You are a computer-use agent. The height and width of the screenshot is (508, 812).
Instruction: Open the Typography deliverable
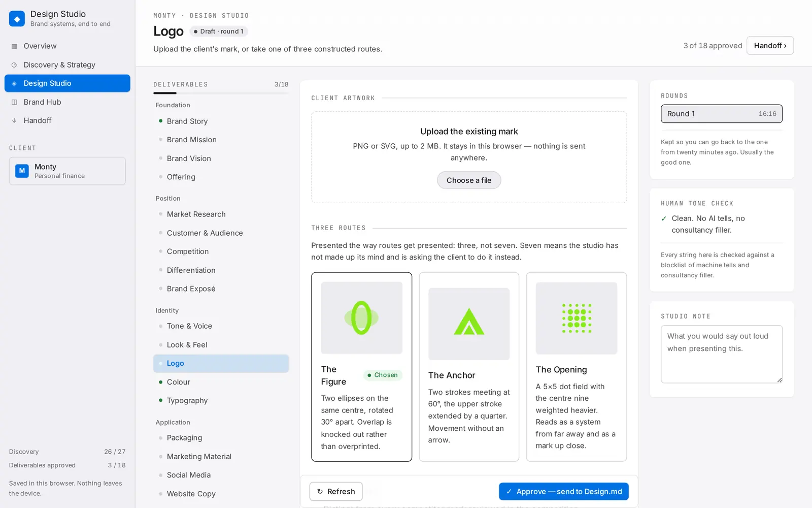tap(221, 401)
